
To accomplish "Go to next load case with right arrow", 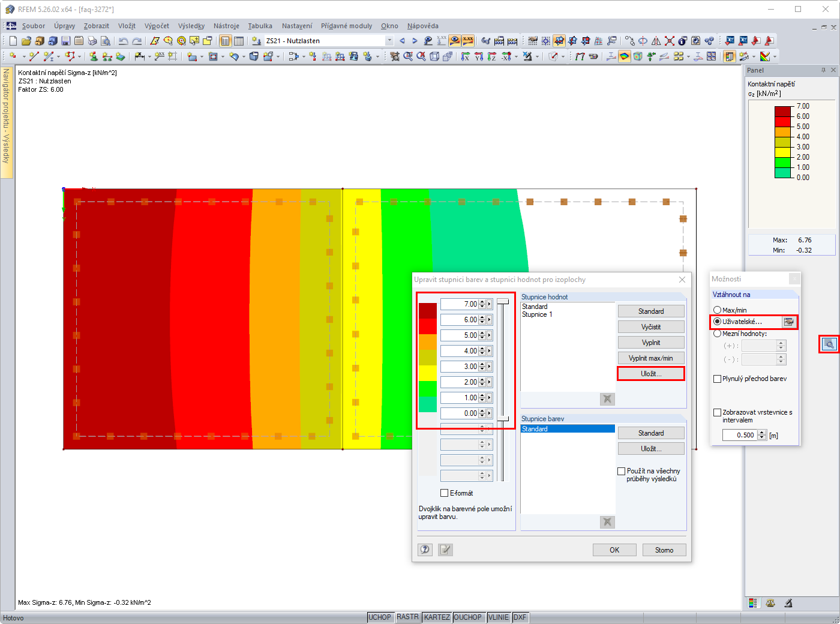I will pyautogui.click(x=415, y=41).
